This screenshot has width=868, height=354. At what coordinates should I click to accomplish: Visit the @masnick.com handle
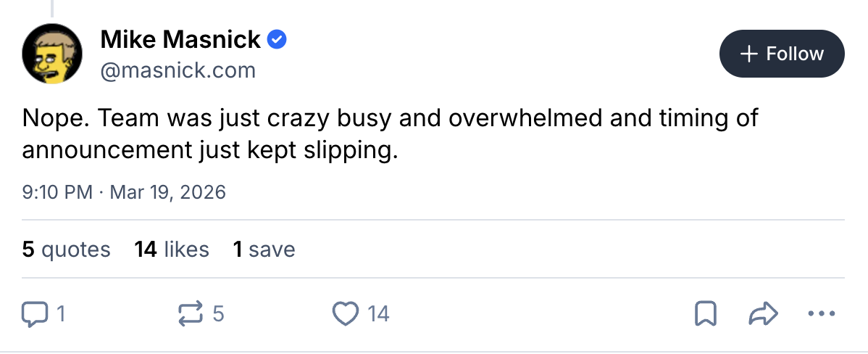[178, 70]
